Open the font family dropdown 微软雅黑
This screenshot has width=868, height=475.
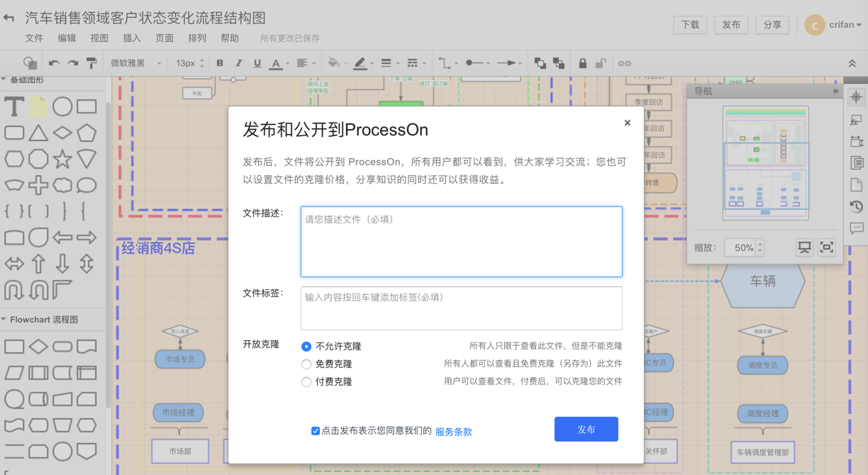[x=136, y=64]
